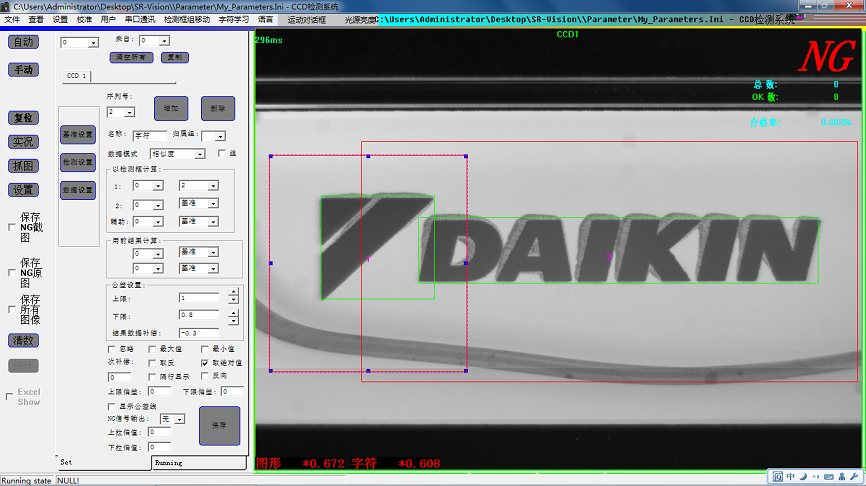Open the 文件 menu
Viewport: 866px width, 486px height.
(x=12, y=19)
